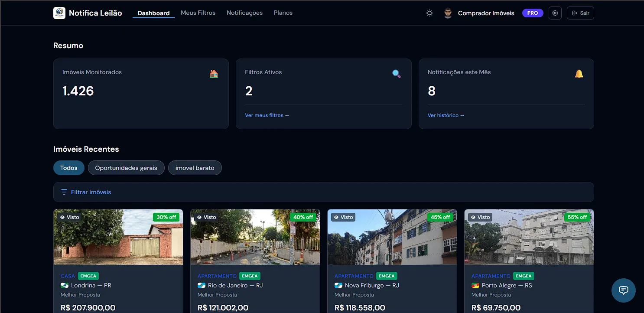Click the Sair logout button
644x313 pixels.
580,13
